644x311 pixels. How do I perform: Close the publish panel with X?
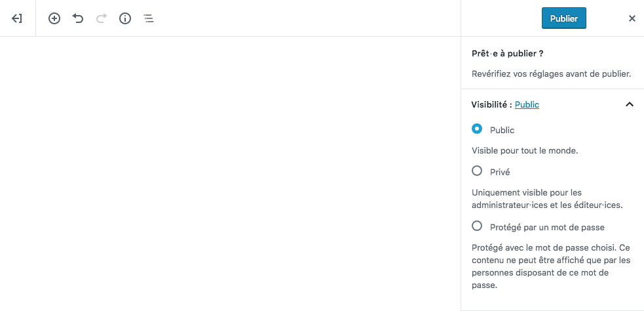coord(632,18)
